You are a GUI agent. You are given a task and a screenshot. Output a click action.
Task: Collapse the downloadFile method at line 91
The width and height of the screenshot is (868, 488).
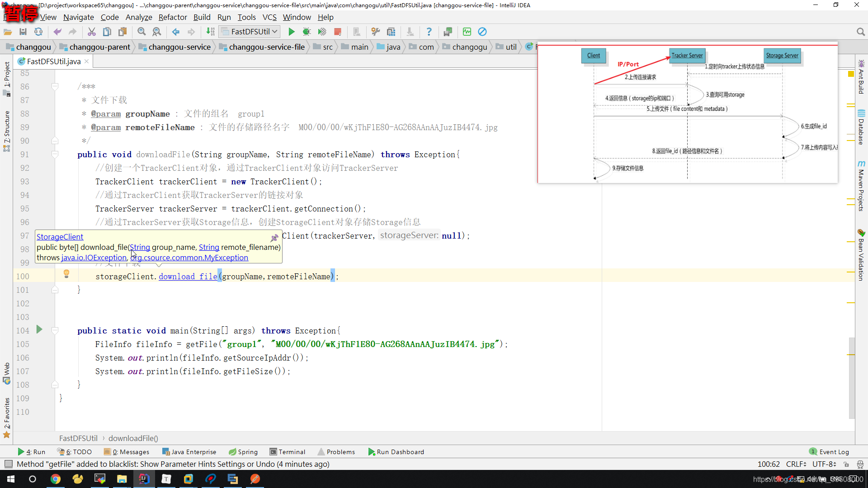[x=55, y=154]
